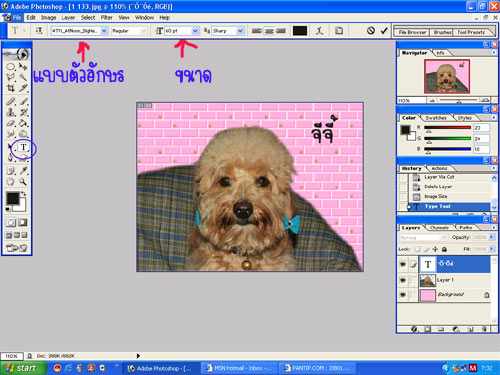This screenshot has width=500, height=375.
Task: Hide the text layer eye icon
Action: coord(403,264)
